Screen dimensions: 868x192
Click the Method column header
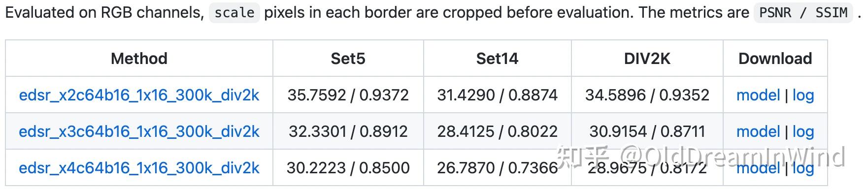(139, 59)
